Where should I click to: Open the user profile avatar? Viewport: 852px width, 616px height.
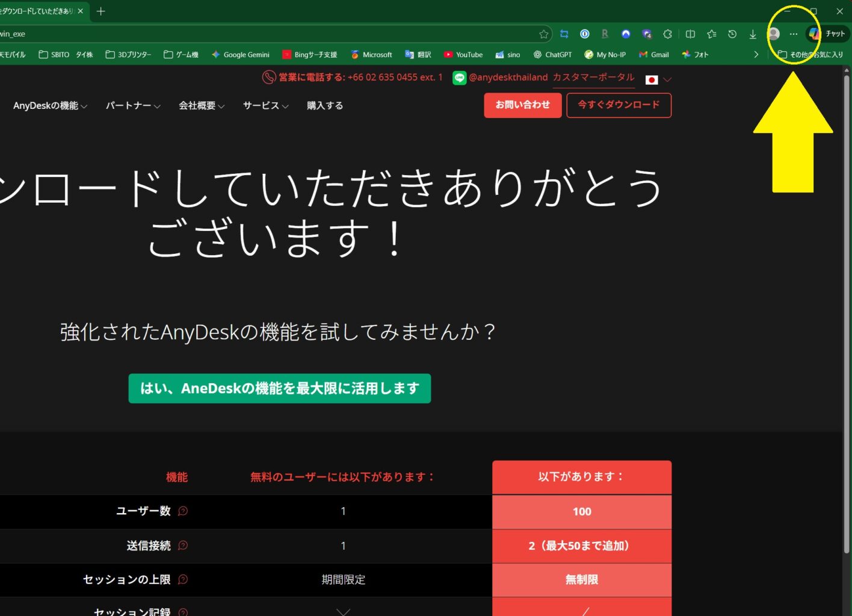pos(774,34)
